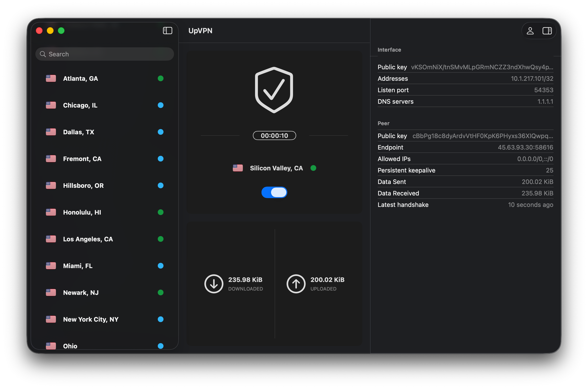Toggle the left sidebar icon

pos(168,31)
